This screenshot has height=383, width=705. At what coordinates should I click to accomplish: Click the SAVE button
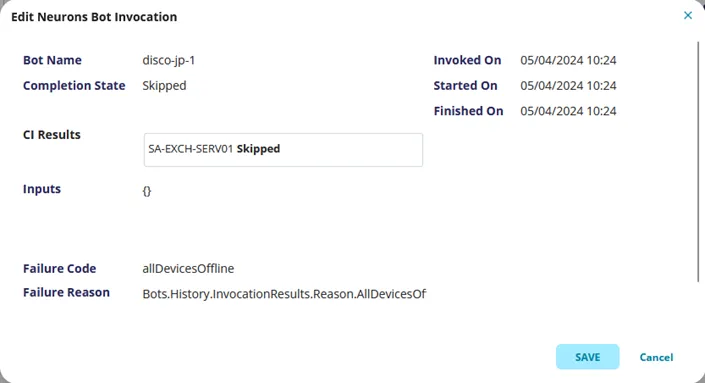pos(587,357)
